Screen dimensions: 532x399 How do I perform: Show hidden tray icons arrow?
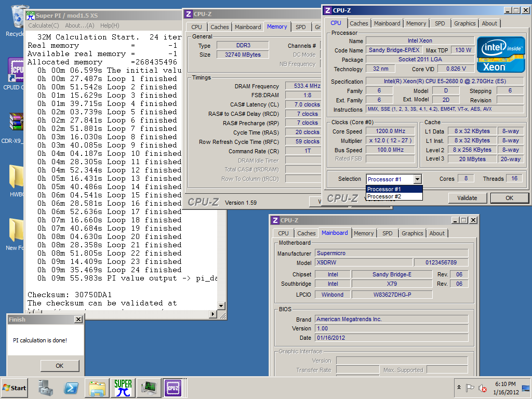coord(459,388)
